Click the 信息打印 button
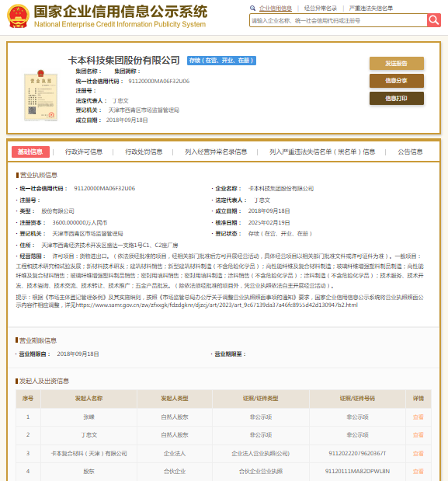 pos(397,98)
